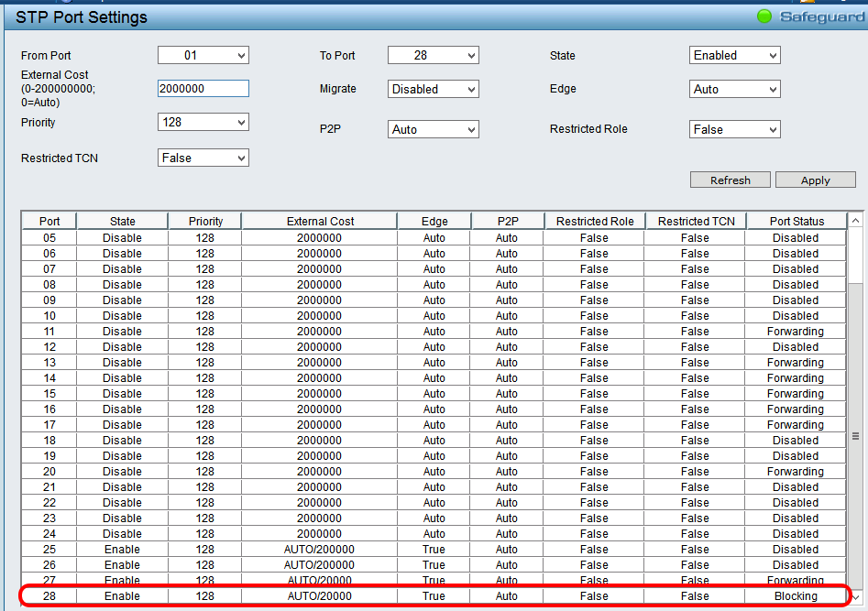This screenshot has width=868, height=611.
Task: Click the table scrollbar up arrow
Action: click(855, 221)
